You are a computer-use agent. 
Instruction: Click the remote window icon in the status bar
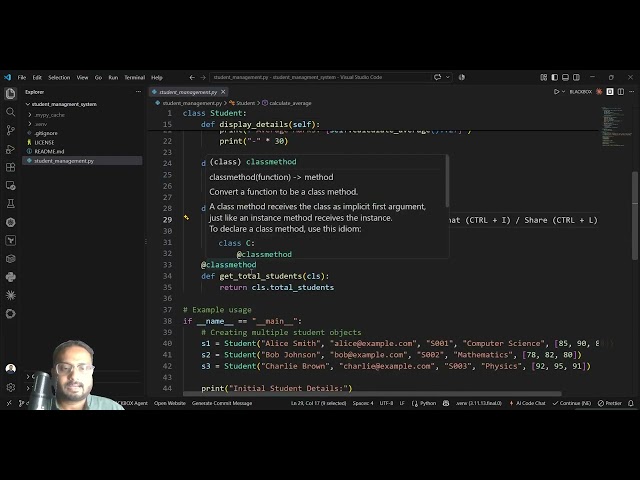(9, 403)
